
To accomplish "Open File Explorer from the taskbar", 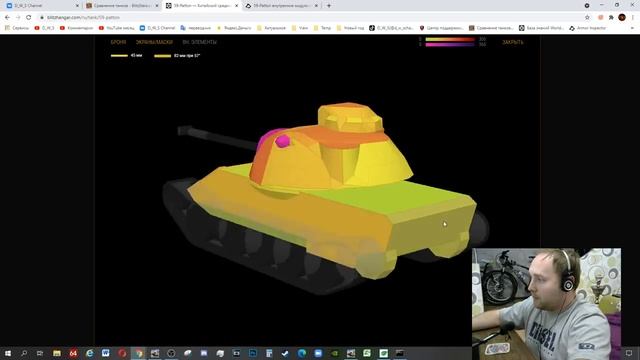I will pos(57,353).
